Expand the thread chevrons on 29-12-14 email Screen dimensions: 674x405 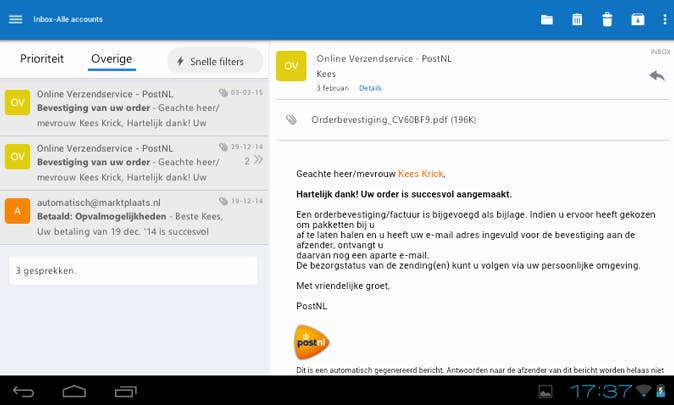pos(258,160)
